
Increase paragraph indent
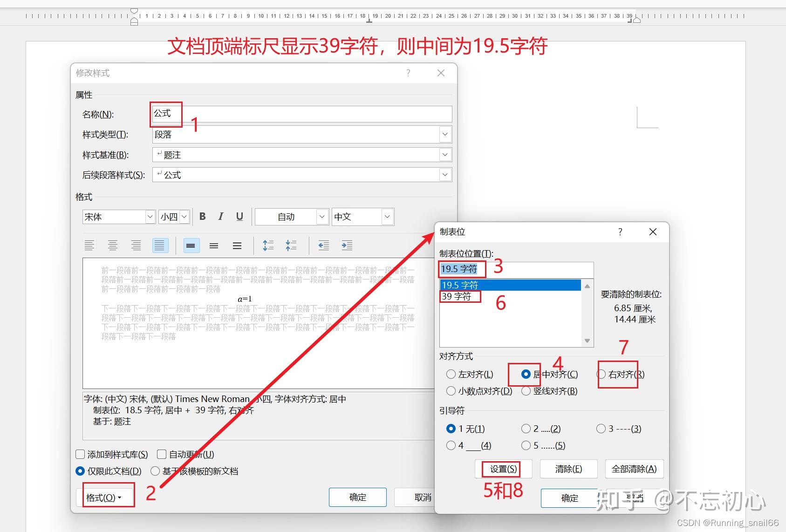pyautogui.click(x=347, y=246)
